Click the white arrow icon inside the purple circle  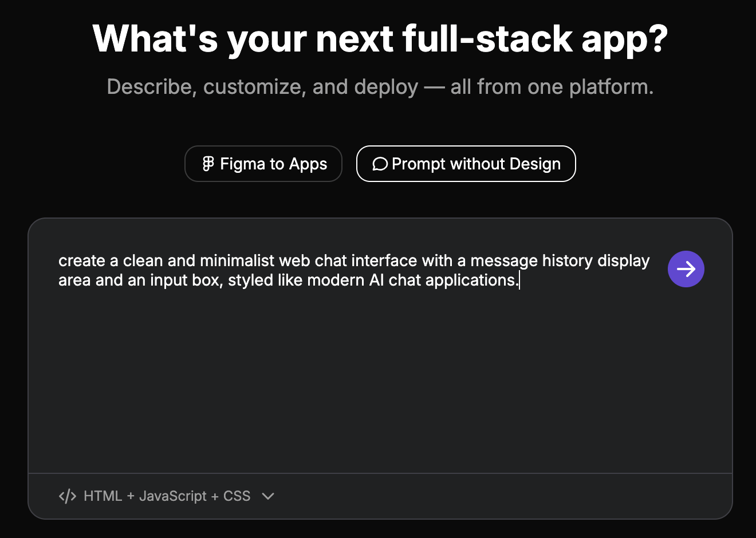686,269
